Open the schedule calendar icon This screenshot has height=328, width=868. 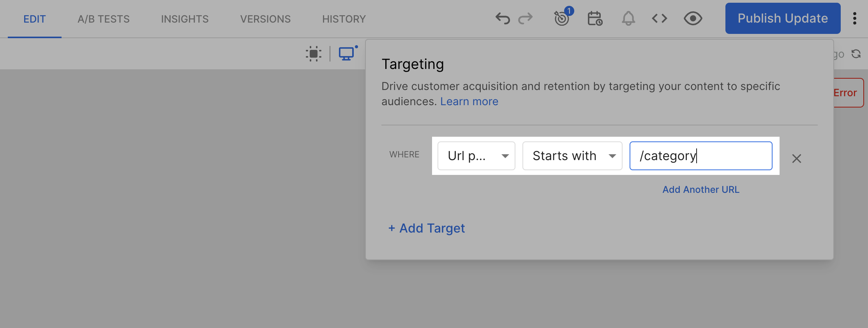(x=595, y=18)
